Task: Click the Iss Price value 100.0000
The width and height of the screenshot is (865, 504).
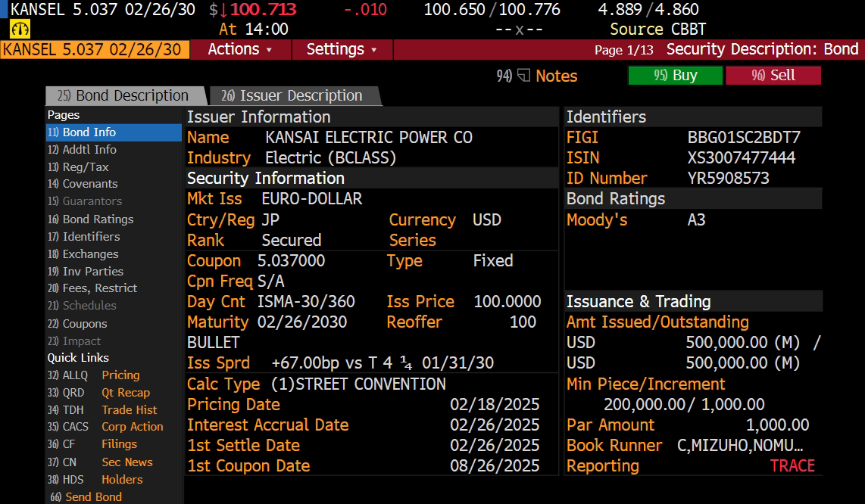Action: pyautogui.click(x=507, y=302)
